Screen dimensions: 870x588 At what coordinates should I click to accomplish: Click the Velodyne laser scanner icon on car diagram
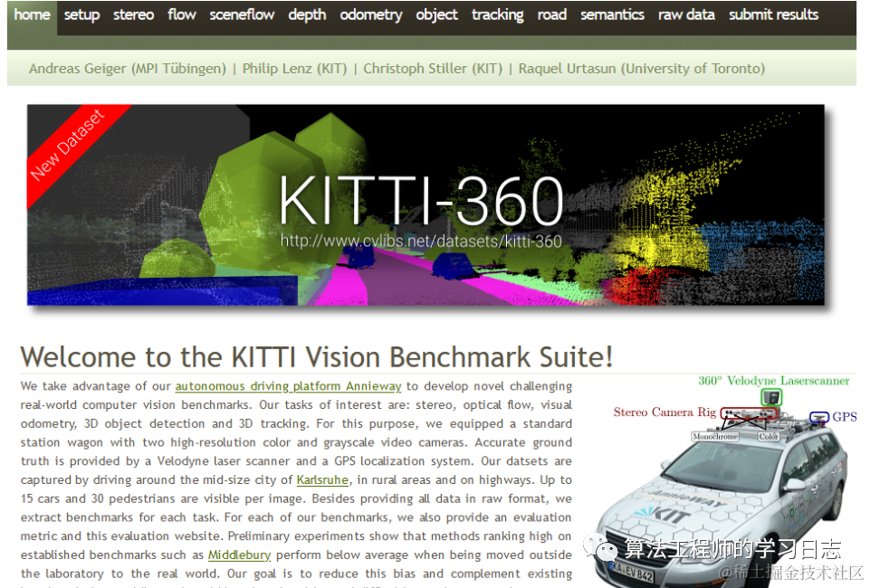tap(771, 397)
